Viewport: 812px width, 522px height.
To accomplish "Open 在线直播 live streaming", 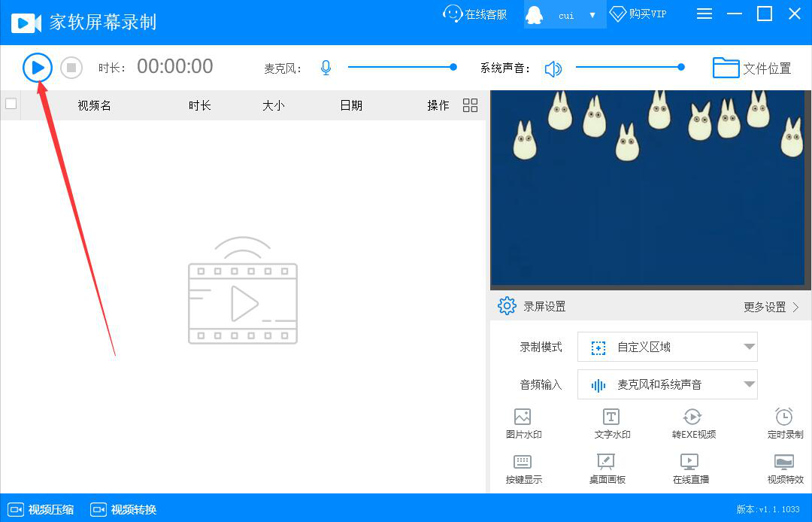I will click(x=690, y=469).
